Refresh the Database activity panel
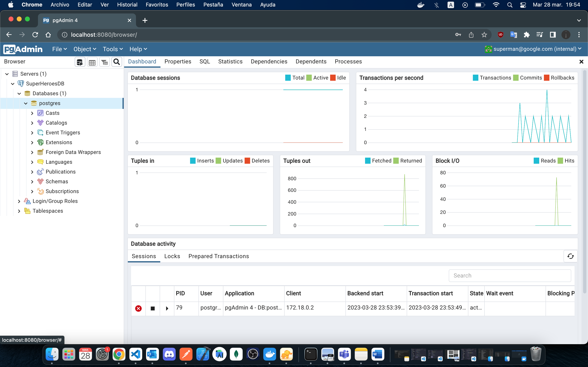Viewport: 588px width, 367px height. pyautogui.click(x=570, y=256)
